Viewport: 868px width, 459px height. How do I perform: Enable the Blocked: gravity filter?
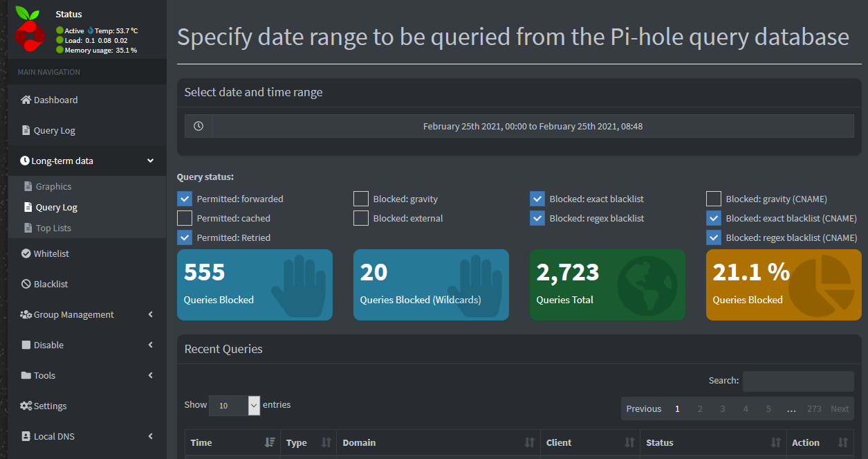[x=360, y=198]
